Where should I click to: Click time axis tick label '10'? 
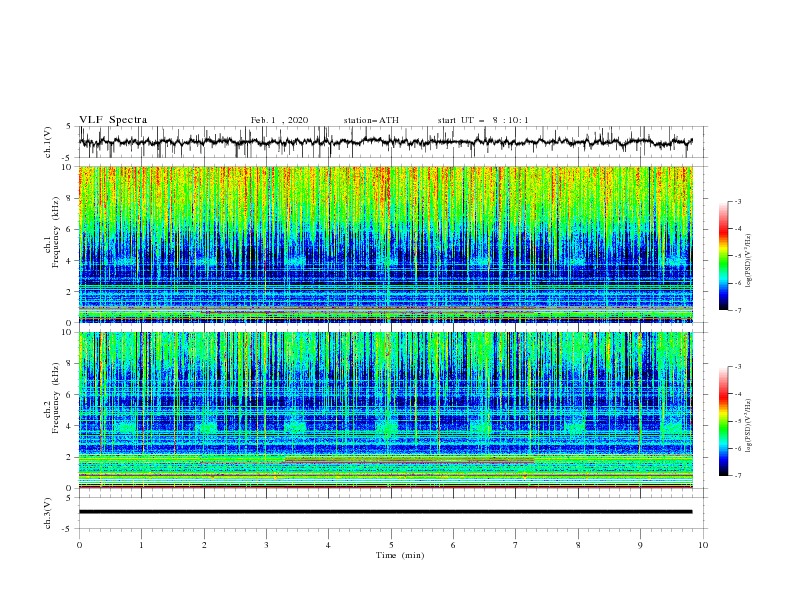[703, 545]
